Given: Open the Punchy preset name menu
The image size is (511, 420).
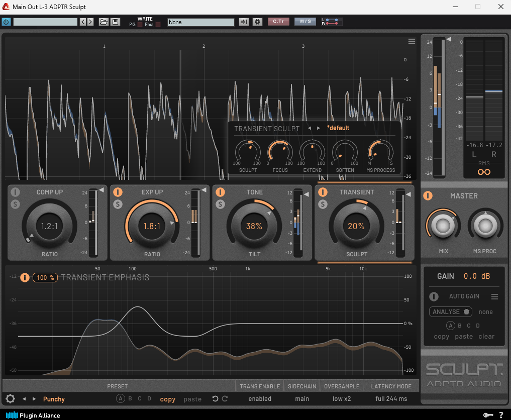Looking at the screenshot, I should (x=54, y=399).
